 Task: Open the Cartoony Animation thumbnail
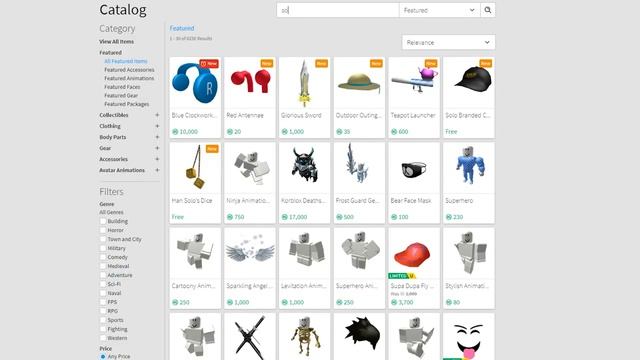195,253
